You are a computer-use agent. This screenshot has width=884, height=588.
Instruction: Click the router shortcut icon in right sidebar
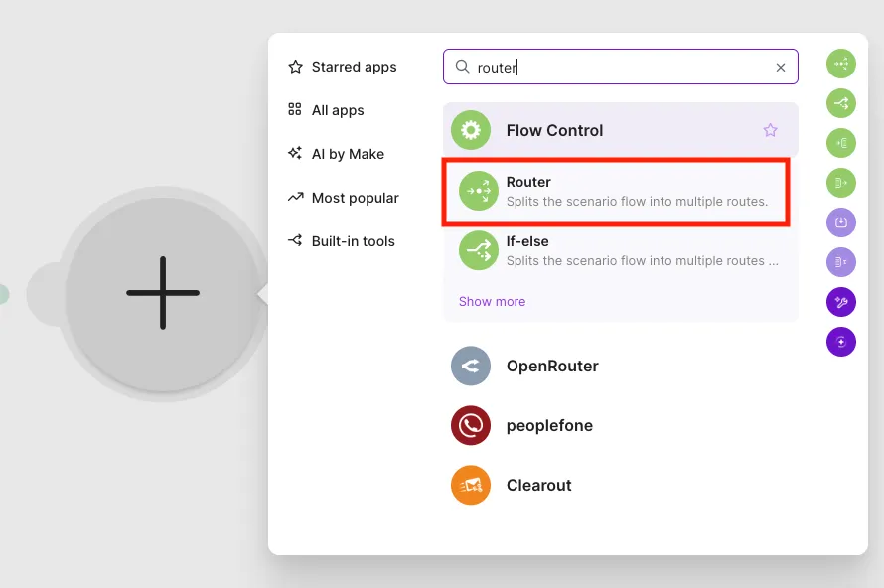[841, 64]
